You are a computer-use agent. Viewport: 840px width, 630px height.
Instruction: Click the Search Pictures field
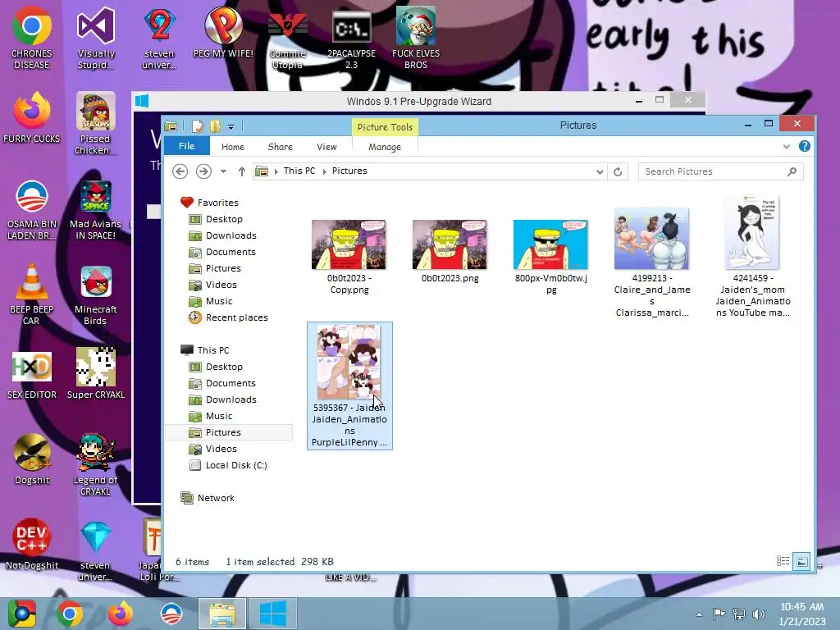click(720, 171)
